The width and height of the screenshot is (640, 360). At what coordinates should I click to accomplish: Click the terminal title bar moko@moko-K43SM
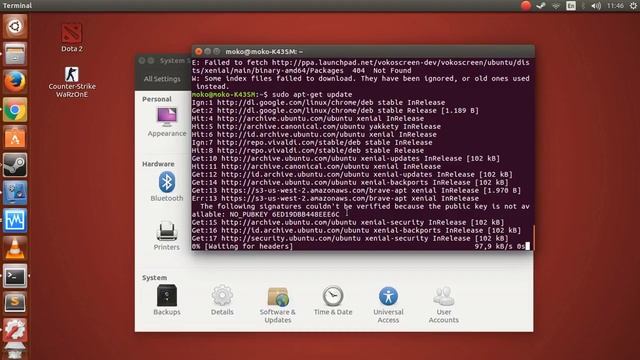tap(363, 51)
